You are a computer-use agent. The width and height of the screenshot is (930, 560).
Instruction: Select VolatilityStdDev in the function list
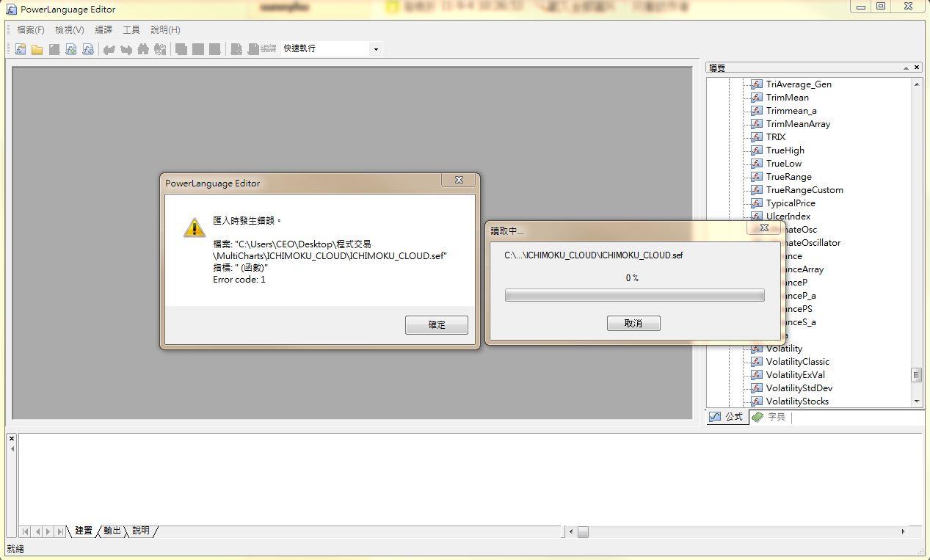[799, 388]
